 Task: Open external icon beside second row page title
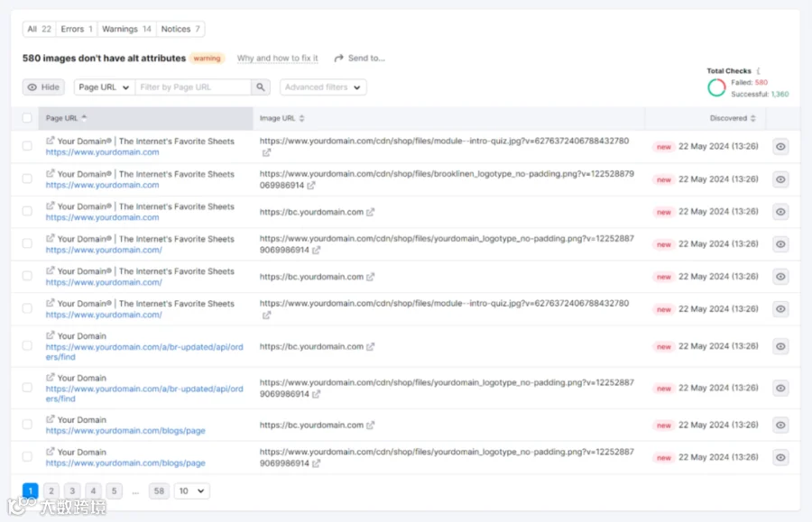[x=50, y=173]
